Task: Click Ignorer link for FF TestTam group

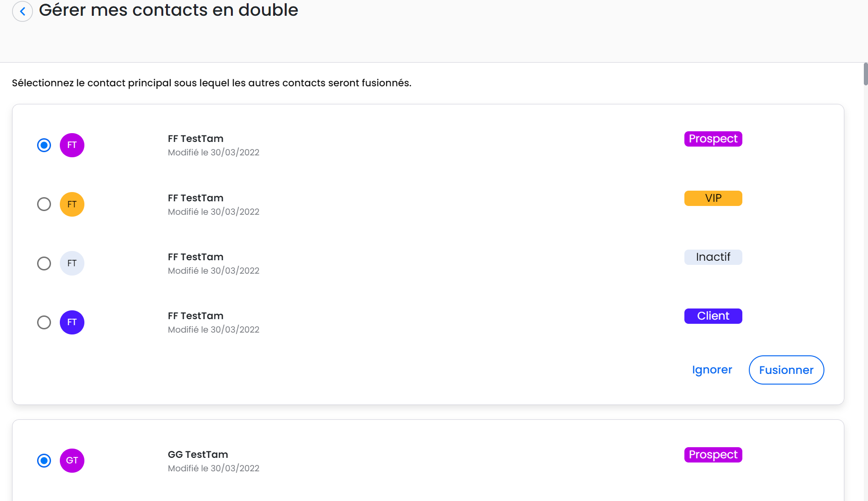Action: click(x=712, y=370)
